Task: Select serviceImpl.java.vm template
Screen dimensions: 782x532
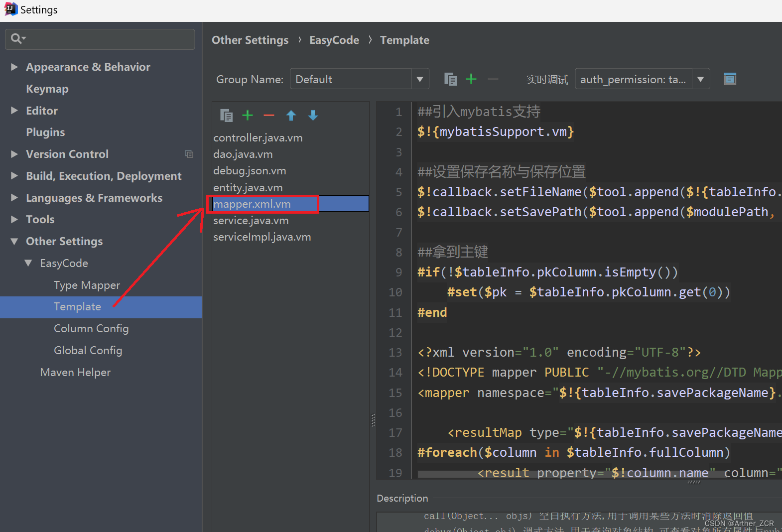Action: click(262, 237)
